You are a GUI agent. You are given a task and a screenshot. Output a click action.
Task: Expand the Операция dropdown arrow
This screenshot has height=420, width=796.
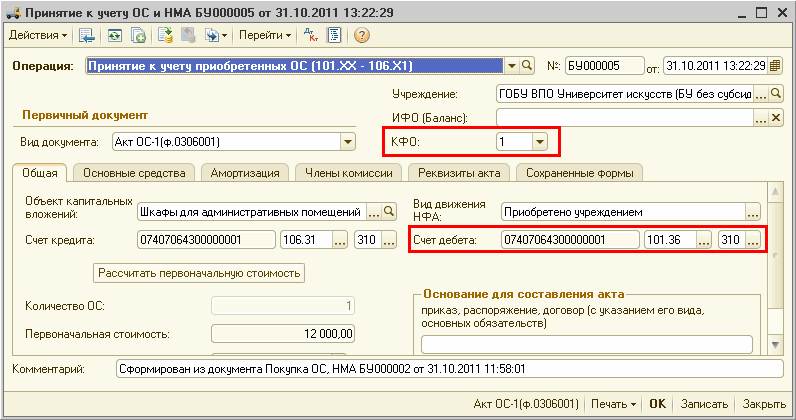click(512, 66)
